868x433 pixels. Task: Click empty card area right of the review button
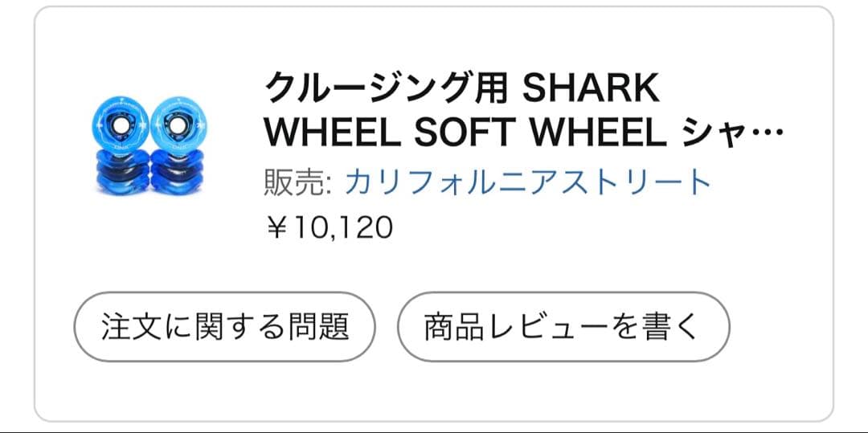(x=780, y=327)
